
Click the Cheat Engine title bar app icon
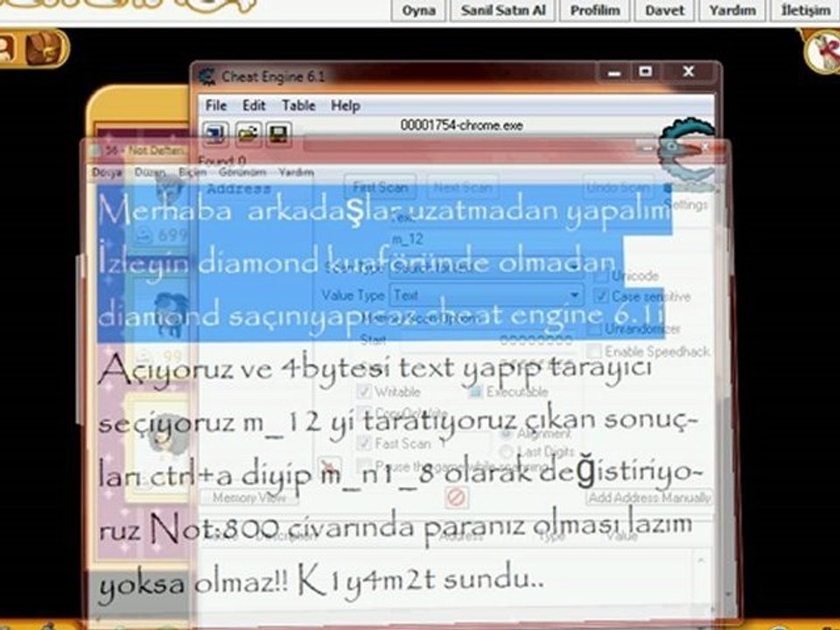pyautogui.click(x=206, y=77)
